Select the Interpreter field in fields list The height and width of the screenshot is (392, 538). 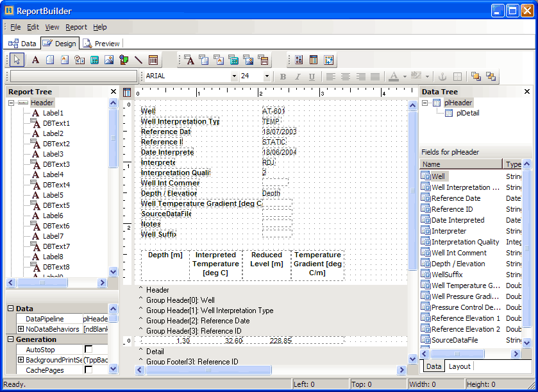(x=449, y=231)
